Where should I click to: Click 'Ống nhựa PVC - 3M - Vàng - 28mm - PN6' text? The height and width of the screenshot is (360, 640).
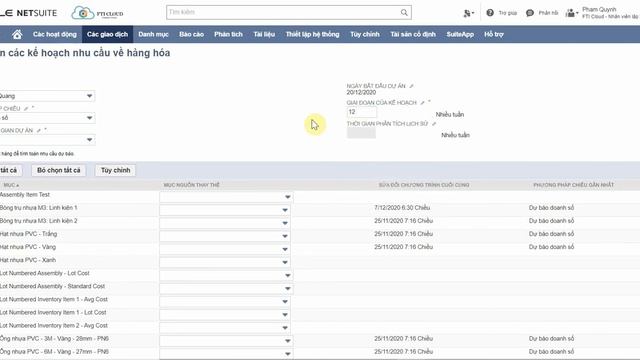54,338
